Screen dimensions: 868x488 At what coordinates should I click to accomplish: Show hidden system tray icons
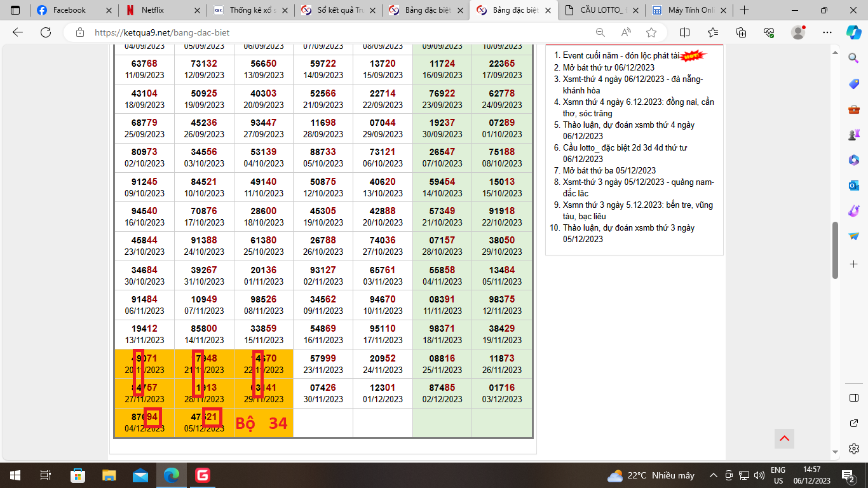tap(714, 475)
